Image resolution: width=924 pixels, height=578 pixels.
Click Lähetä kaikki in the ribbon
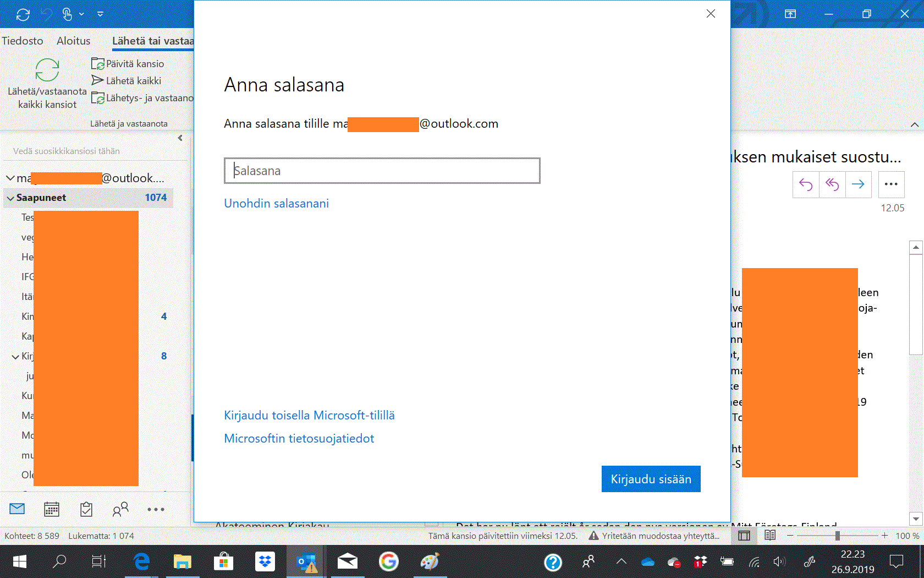(127, 81)
